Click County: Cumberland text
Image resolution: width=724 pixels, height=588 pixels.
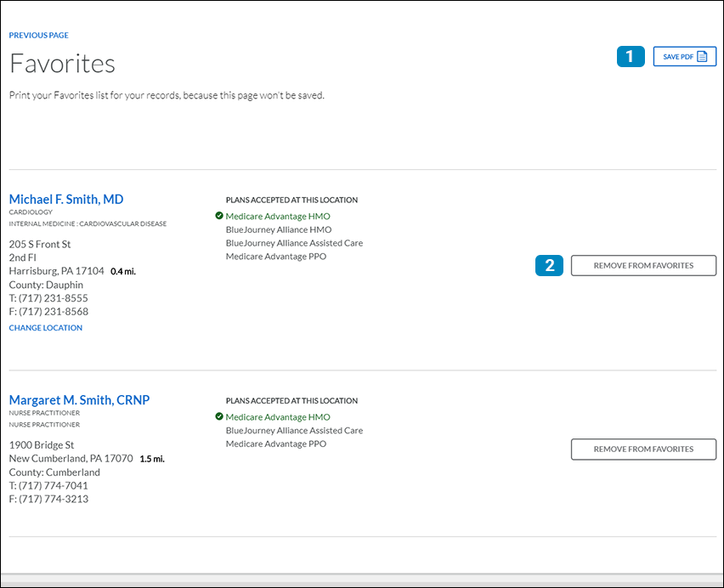54,472
